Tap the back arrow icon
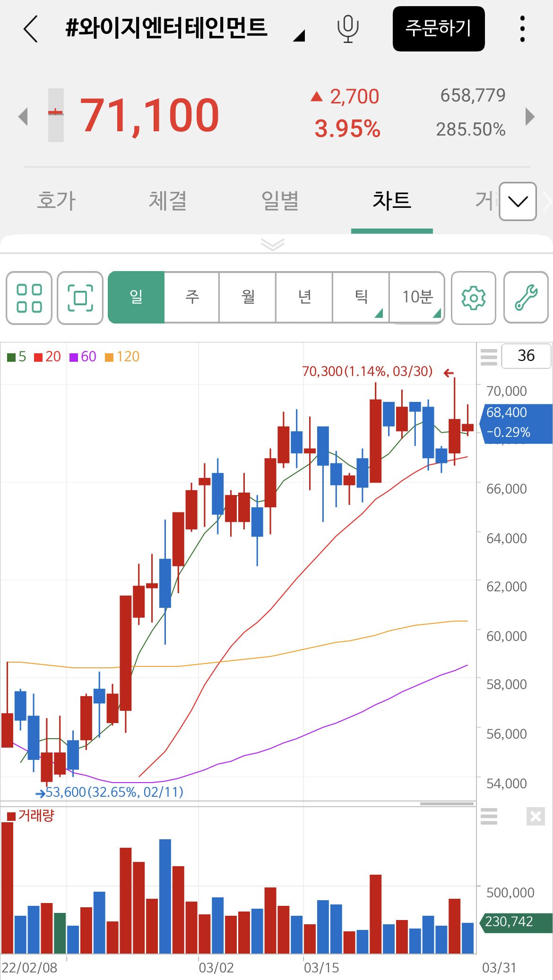Screen dimensions: 553x980 click(30, 29)
